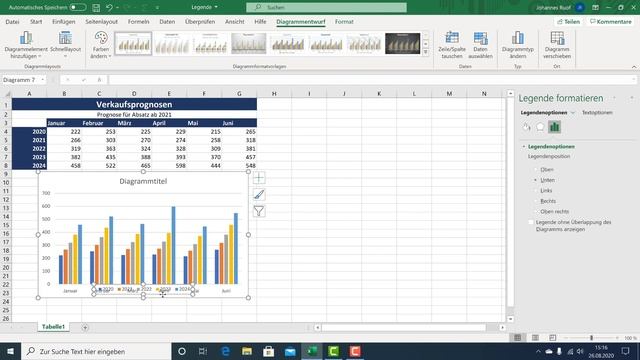Click the Suchen search box
Image resolution: width=640 pixels, height=360 pixels.
[327, 7]
